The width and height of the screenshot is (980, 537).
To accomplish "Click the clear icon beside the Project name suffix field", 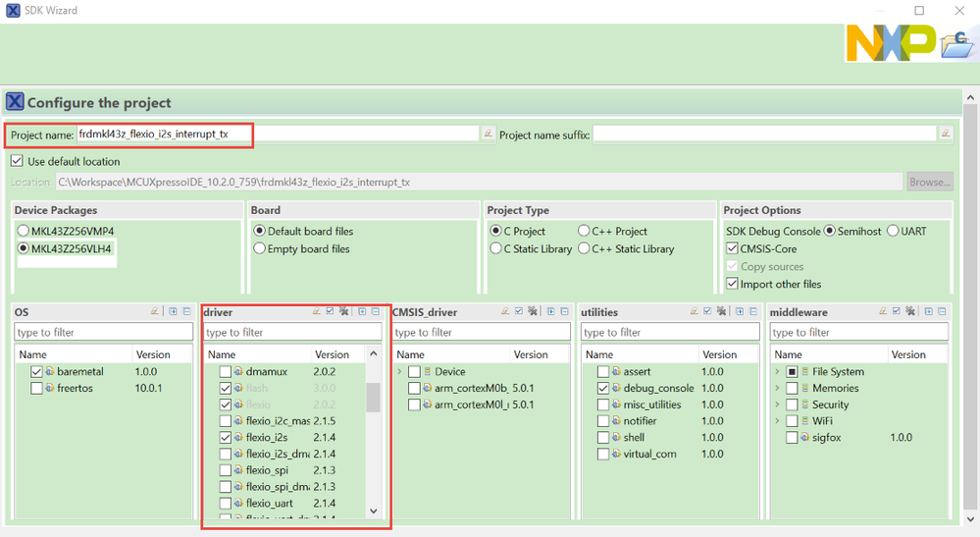I will click(946, 134).
